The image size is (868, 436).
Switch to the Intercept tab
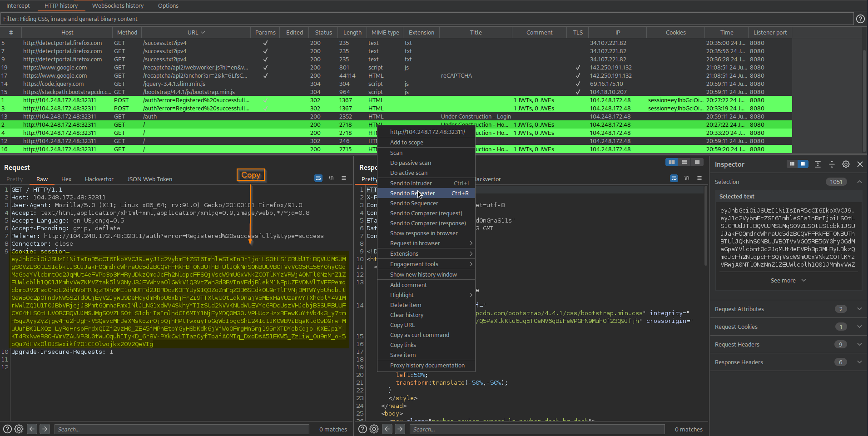[18, 5]
